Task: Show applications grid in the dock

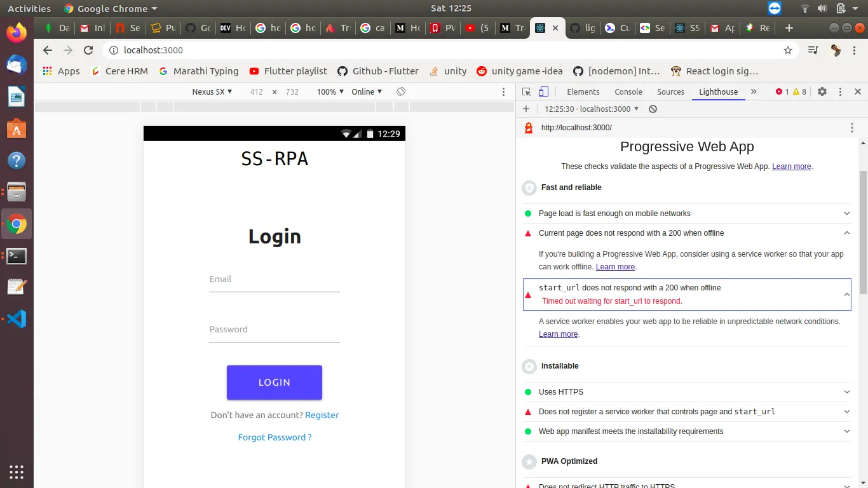Action: [x=17, y=471]
